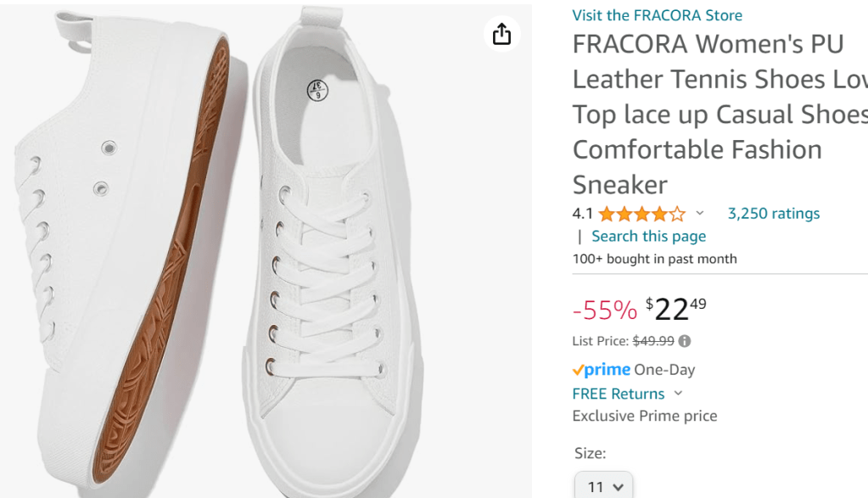Click the $22.49 price

pos(675,309)
